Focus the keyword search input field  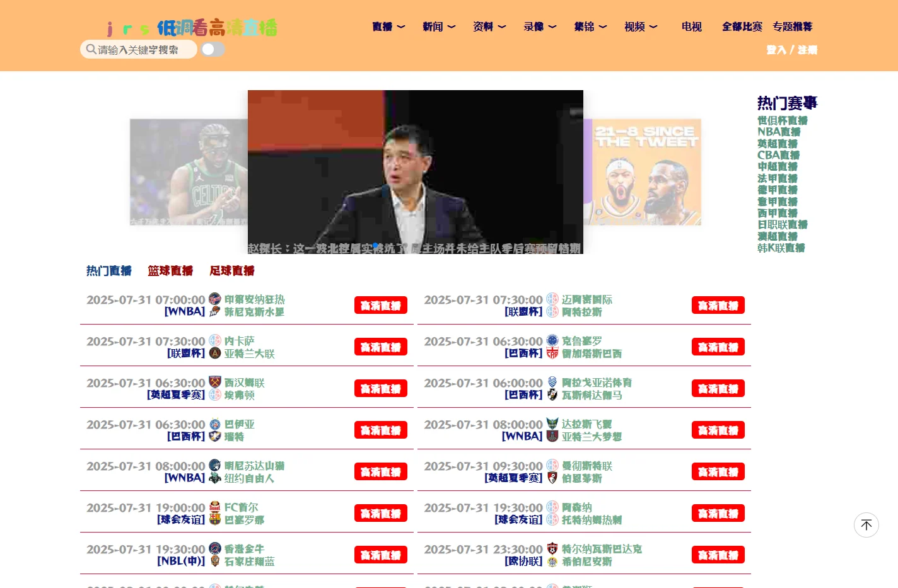coord(139,49)
